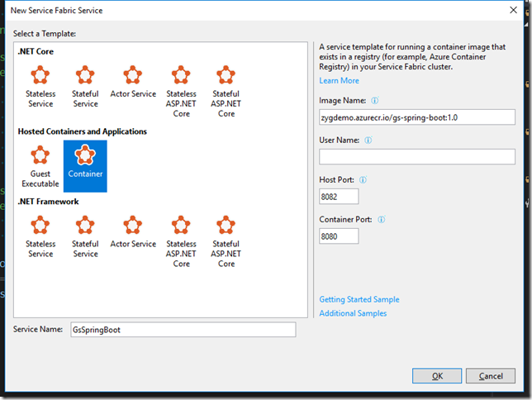Viewport: 532px width, 400px height.
Task: Click info icon next to Host Port
Action: (363, 180)
